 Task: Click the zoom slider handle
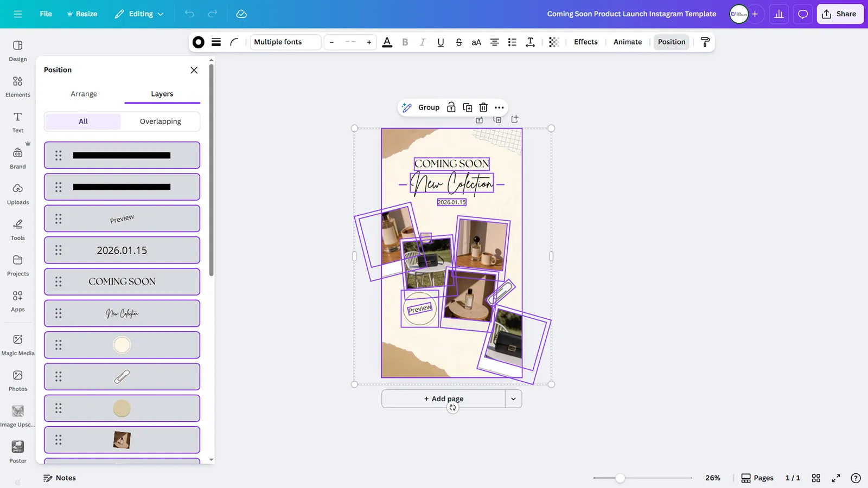(620, 478)
